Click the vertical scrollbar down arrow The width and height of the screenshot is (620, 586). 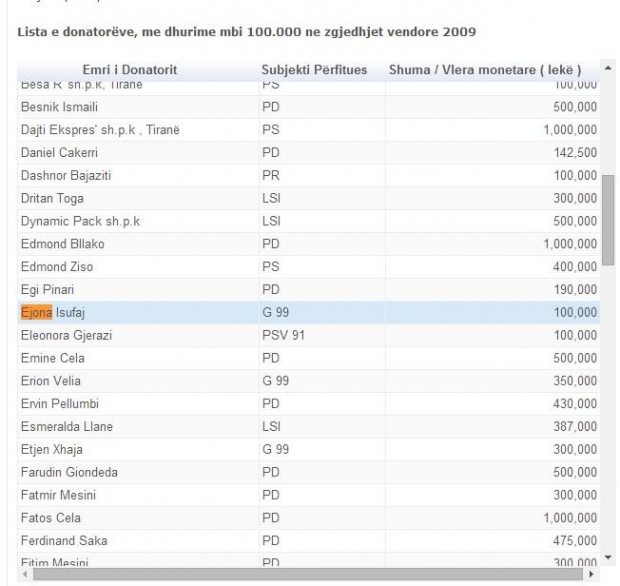click(x=608, y=556)
